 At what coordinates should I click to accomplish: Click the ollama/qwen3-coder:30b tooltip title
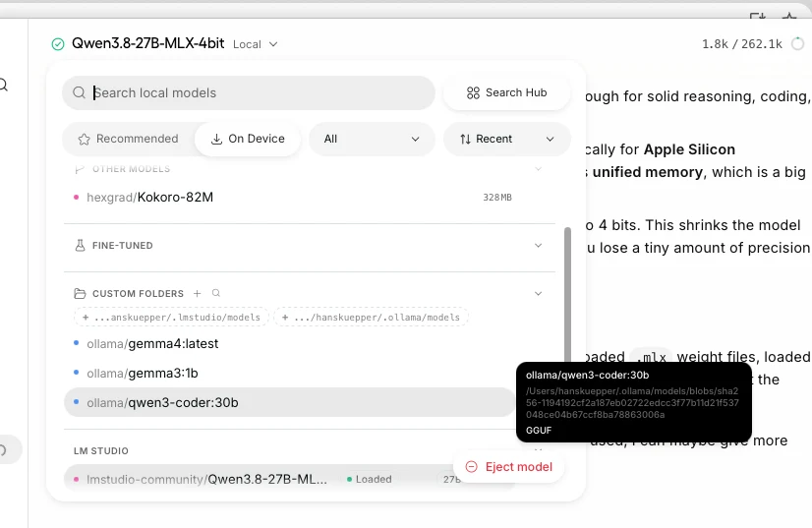[x=587, y=376]
